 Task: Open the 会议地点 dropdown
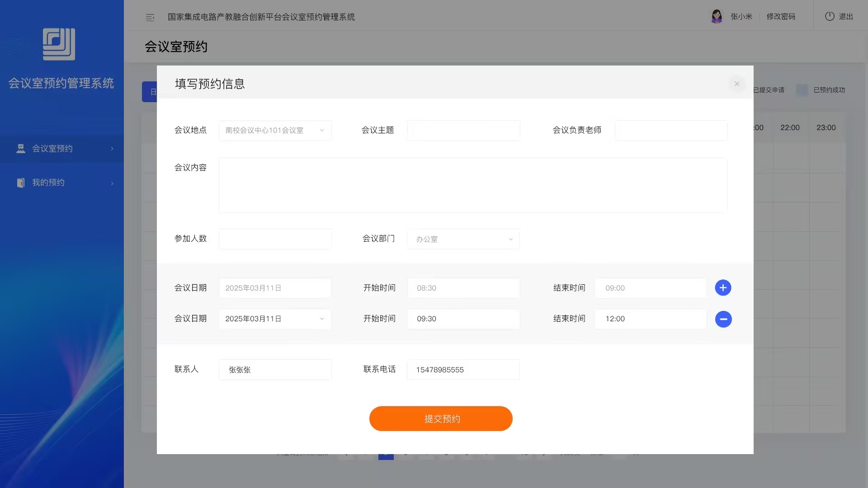(x=275, y=131)
